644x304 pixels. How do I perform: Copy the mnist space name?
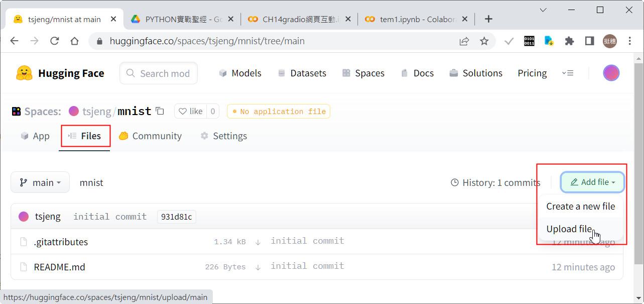[160, 111]
